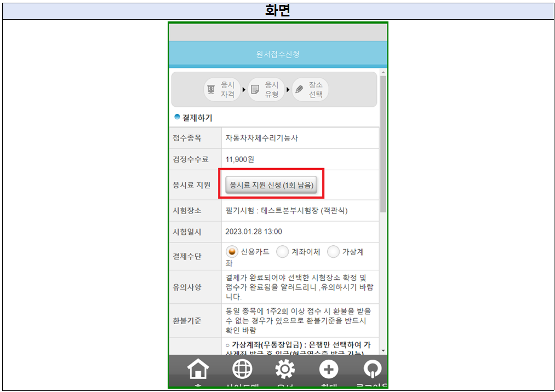This screenshot has height=392, width=555.
Task: Click the 자동차차체수리기능사 value
Action: coord(261,138)
